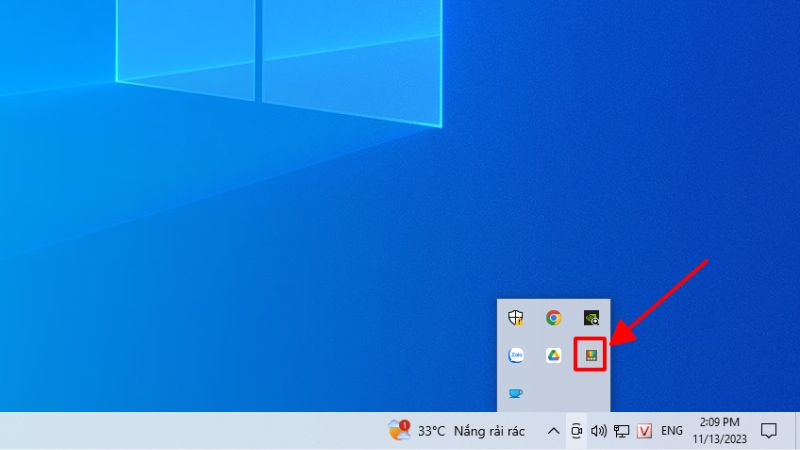Open the network connection icon
This screenshot has height=450, width=800.
click(621, 431)
